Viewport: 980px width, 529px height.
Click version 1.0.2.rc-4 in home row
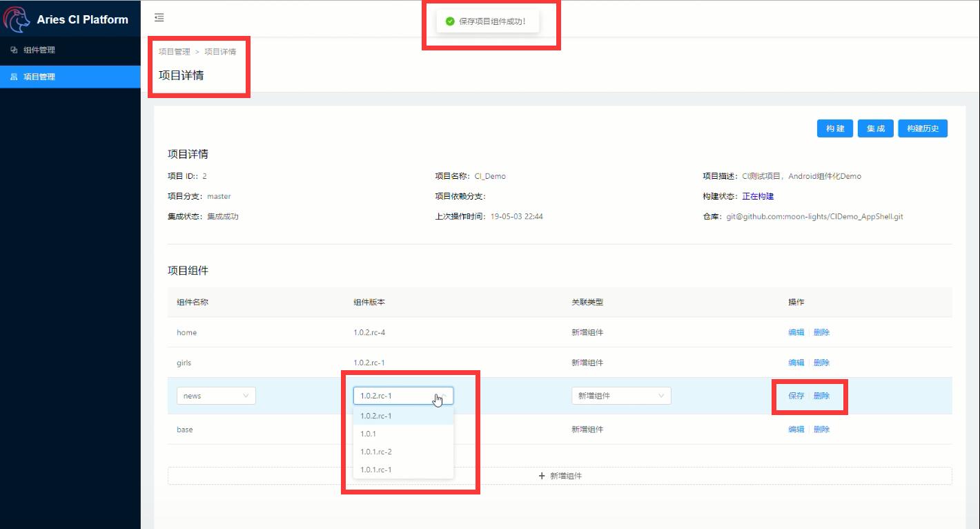coord(369,332)
